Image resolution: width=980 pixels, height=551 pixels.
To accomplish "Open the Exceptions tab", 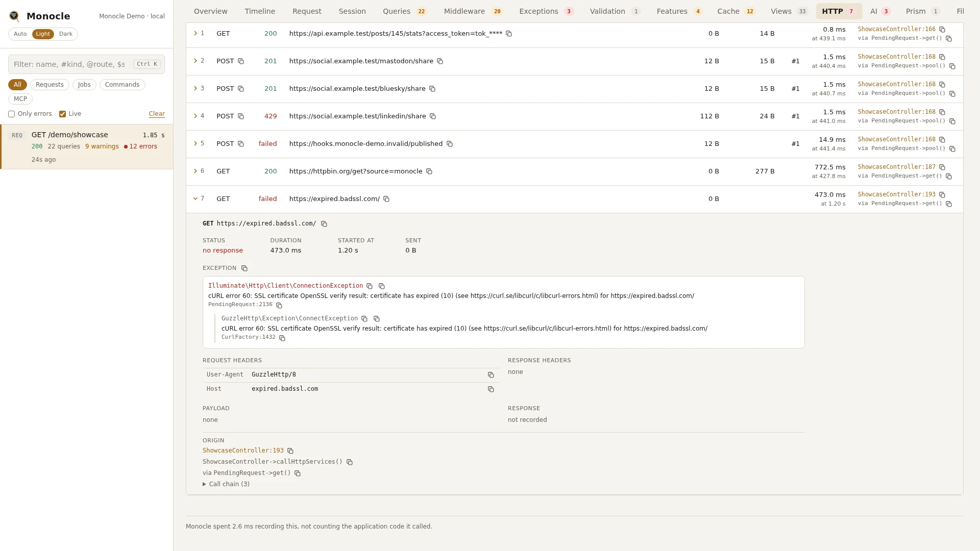I will pyautogui.click(x=546, y=11).
